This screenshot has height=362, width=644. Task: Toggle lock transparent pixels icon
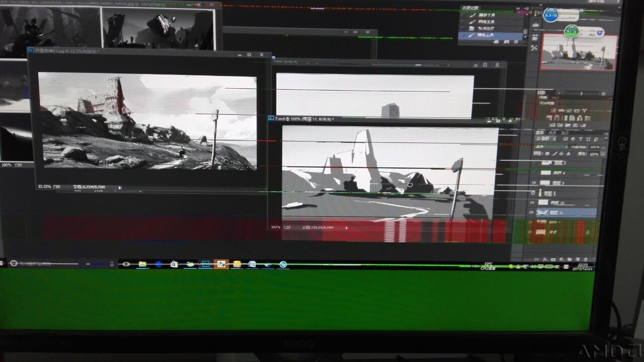[x=548, y=154]
